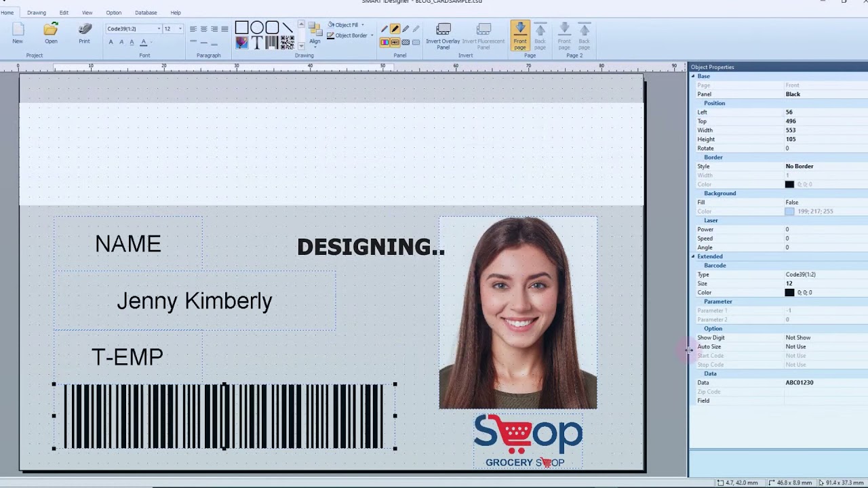Open the View ribbon tab
868x488 pixels.
click(87, 12)
